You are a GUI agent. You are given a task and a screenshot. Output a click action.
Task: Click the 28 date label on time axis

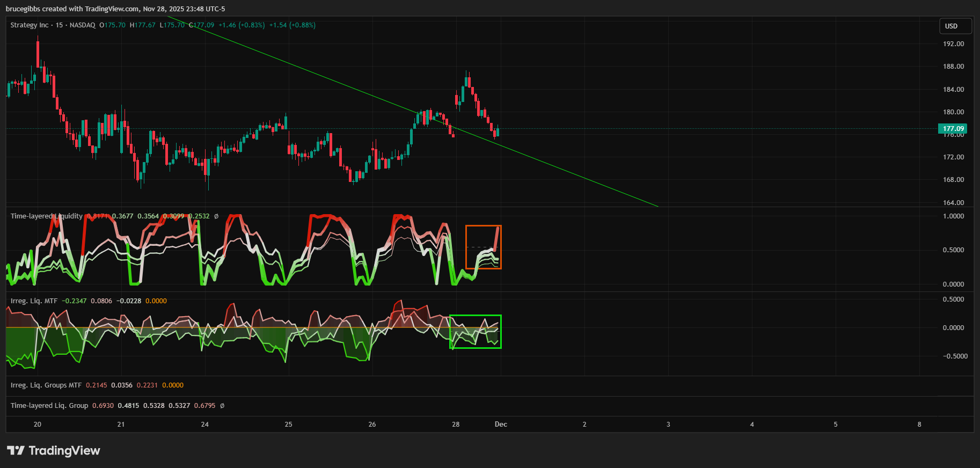pyautogui.click(x=456, y=425)
